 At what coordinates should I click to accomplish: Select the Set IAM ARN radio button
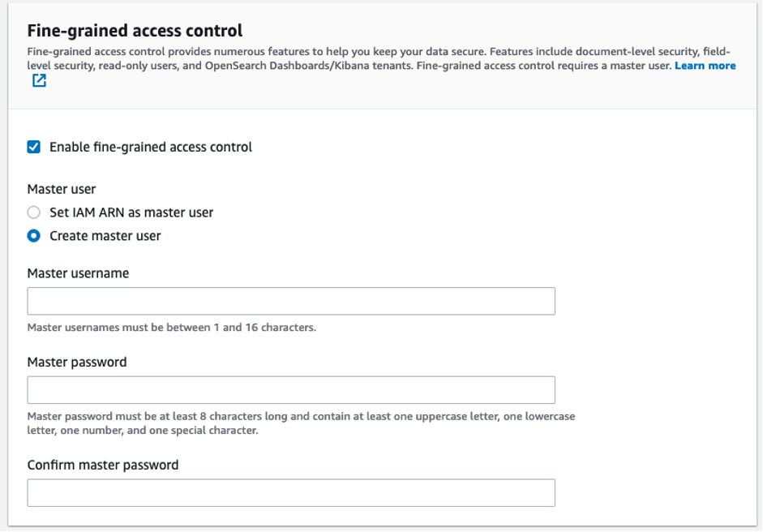coord(34,212)
